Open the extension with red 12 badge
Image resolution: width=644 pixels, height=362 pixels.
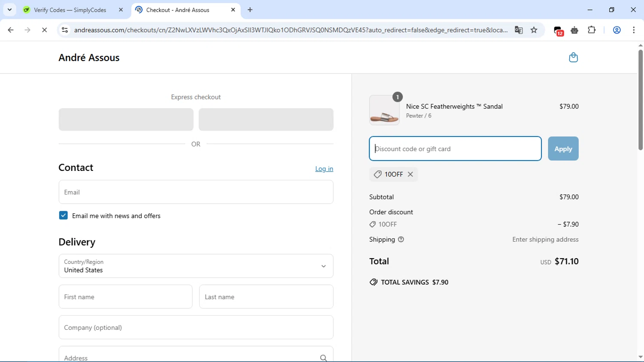(558, 30)
